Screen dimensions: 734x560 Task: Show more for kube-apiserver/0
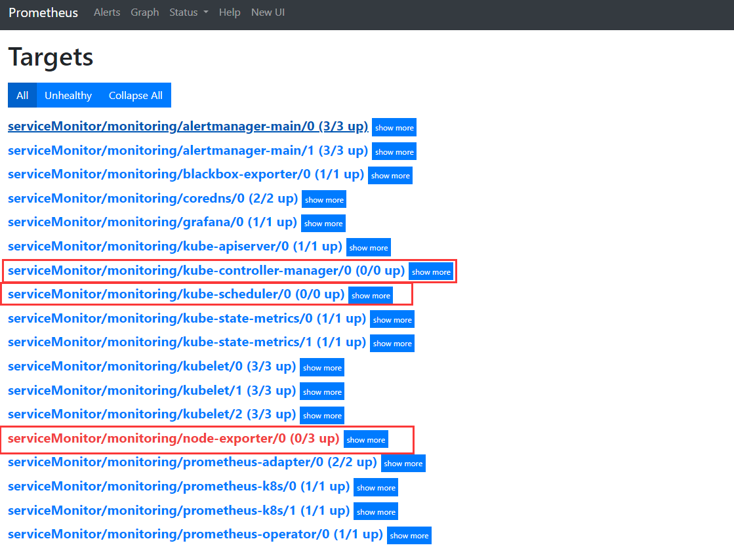[369, 247]
